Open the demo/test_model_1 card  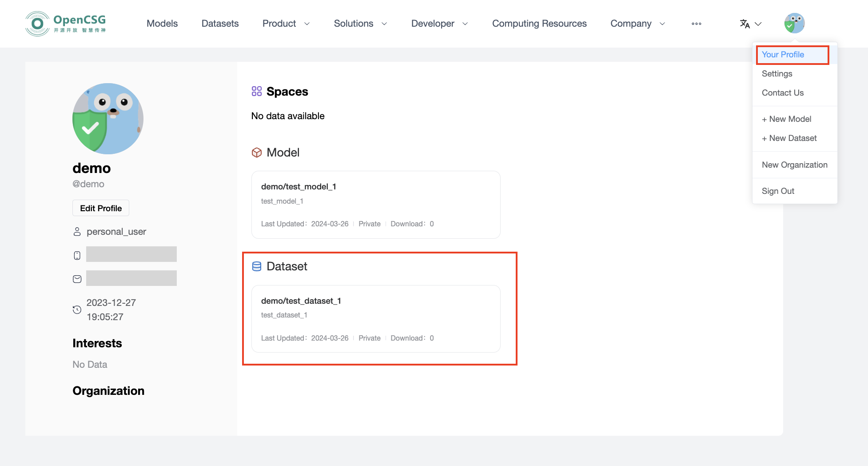point(376,205)
